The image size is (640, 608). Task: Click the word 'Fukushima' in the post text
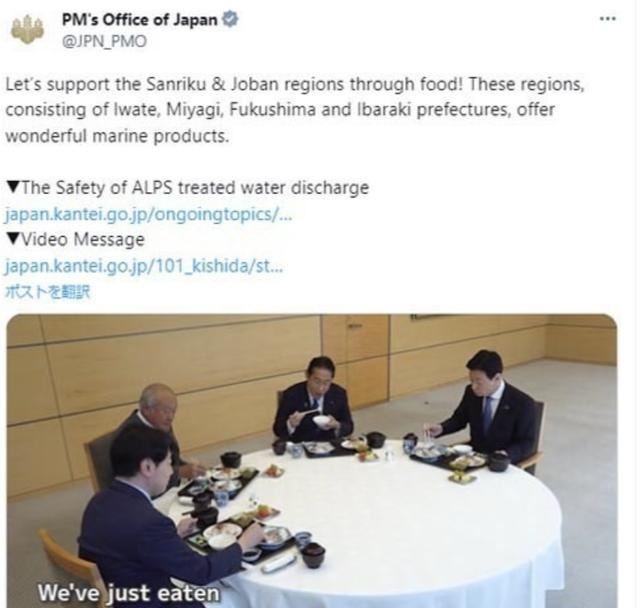pyautogui.click(x=272, y=110)
